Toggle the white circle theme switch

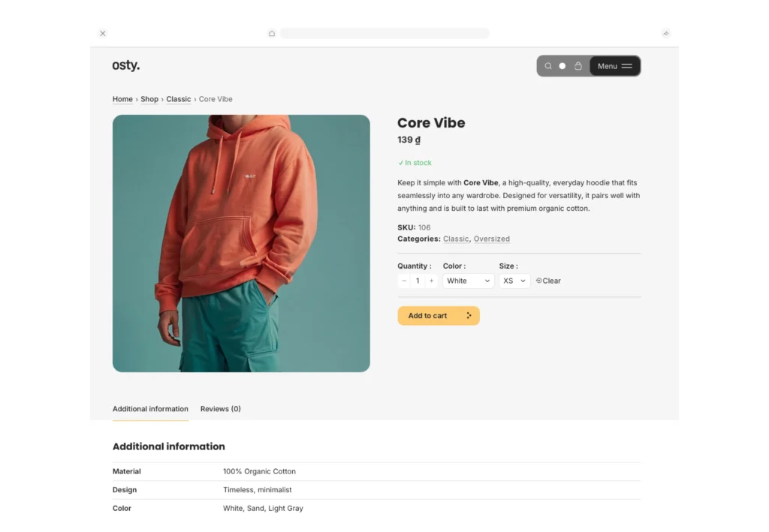[x=562, y=66]
